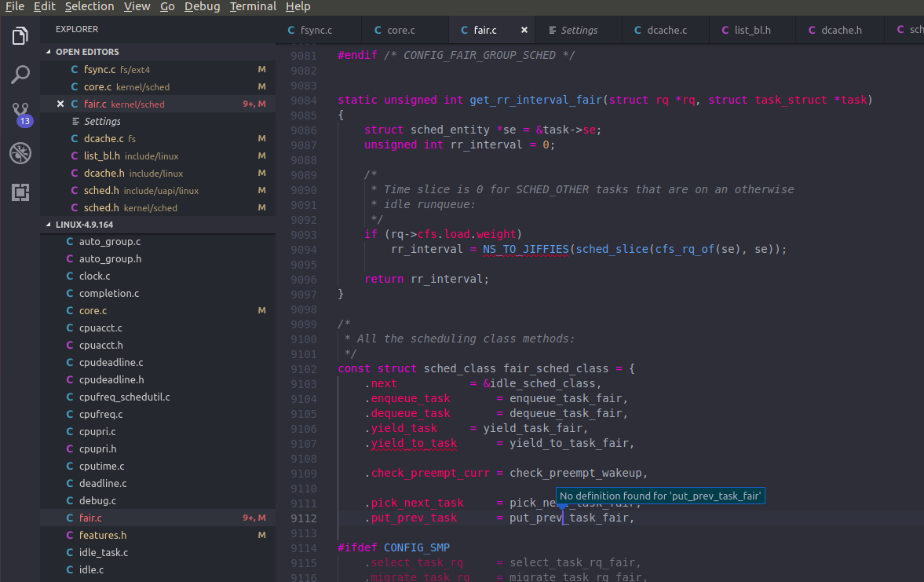Viewport: 924px width, 582px height.
Task: Click the enqueue_task_fair function name
Action: point(565,398)
